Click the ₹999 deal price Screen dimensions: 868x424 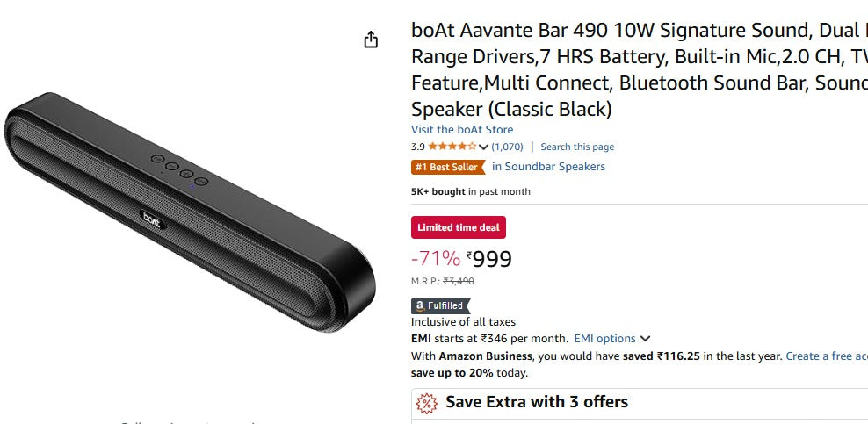coord(489,259)
